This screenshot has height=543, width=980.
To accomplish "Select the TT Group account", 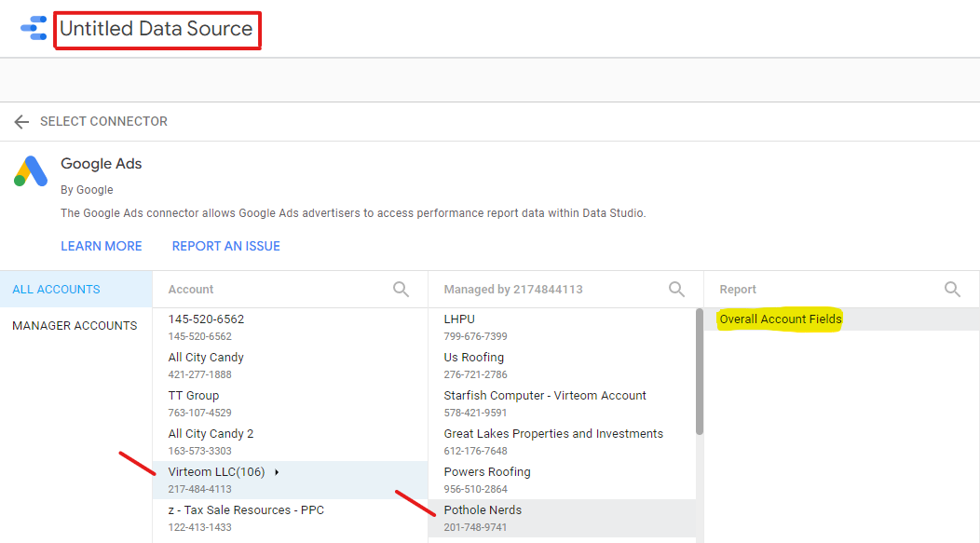I will (195, 403).
